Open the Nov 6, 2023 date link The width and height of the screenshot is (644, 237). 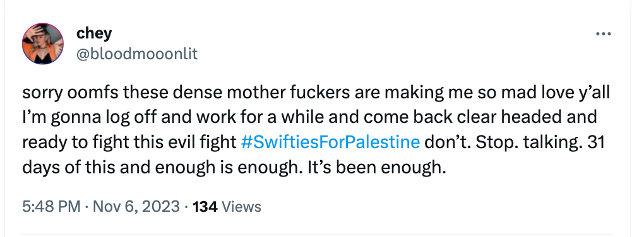point(136,206)
